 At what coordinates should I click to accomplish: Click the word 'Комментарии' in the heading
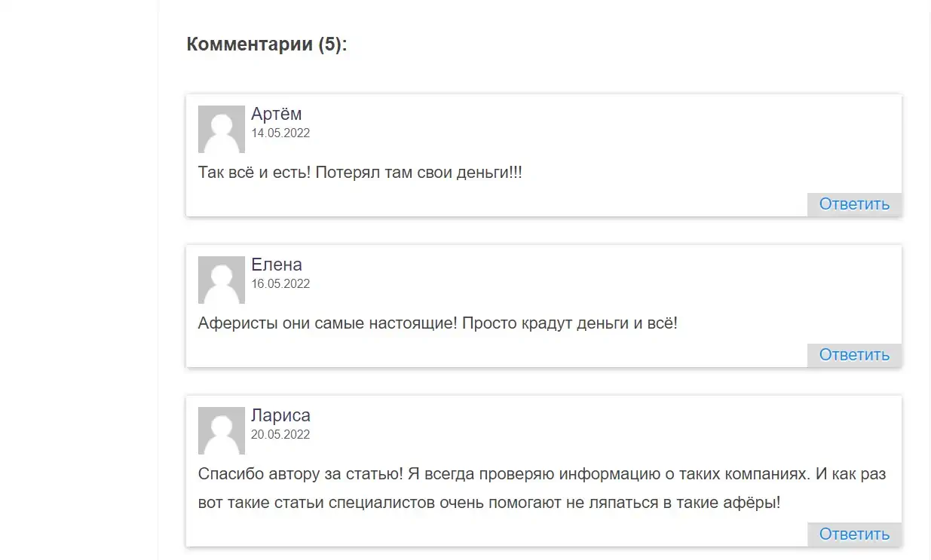250,44
